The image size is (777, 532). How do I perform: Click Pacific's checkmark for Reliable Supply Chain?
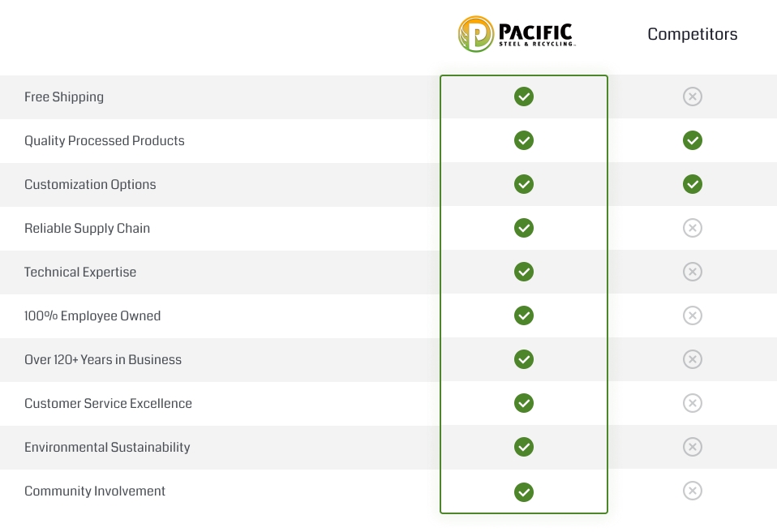(524, 229)
